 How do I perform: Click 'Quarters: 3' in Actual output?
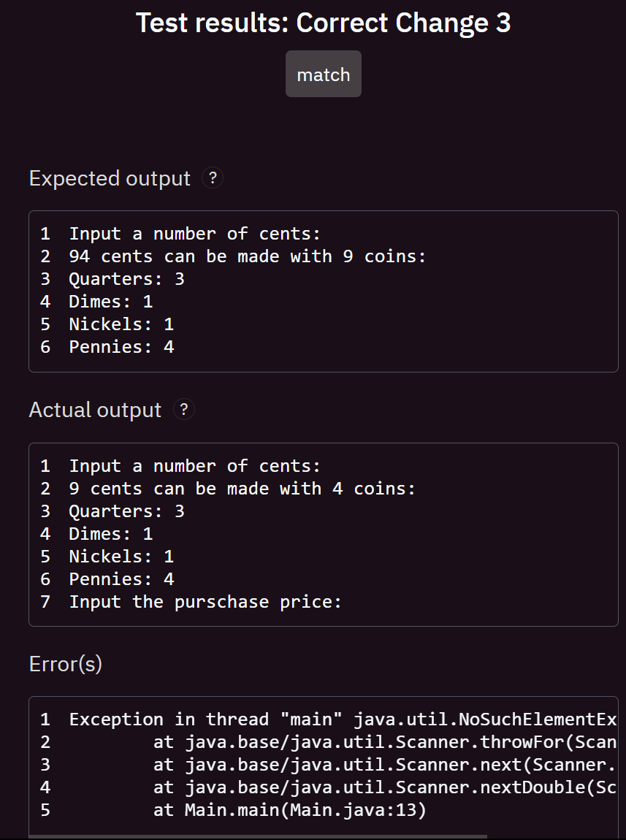click(127, 511)
